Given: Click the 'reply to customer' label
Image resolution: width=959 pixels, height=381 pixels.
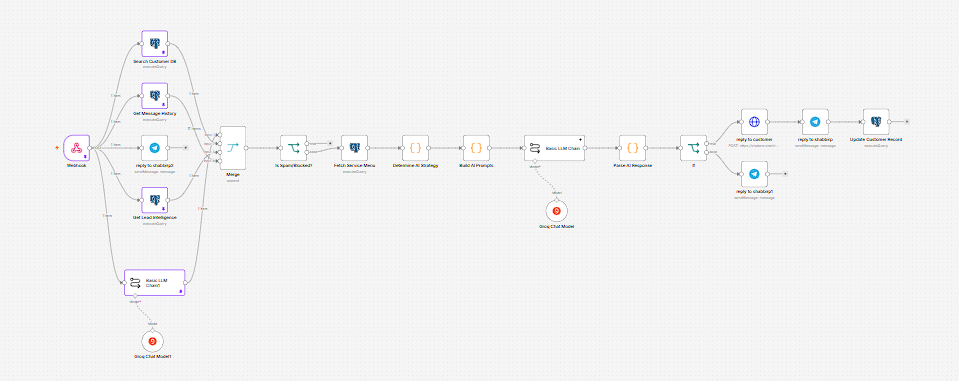Looking at the screenshot, I should coord(754,139).
